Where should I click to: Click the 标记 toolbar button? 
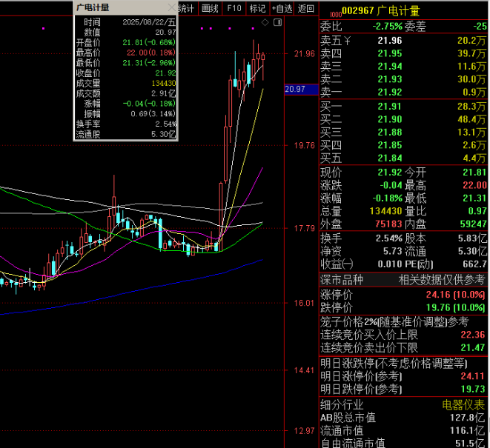tap(257, 8)
